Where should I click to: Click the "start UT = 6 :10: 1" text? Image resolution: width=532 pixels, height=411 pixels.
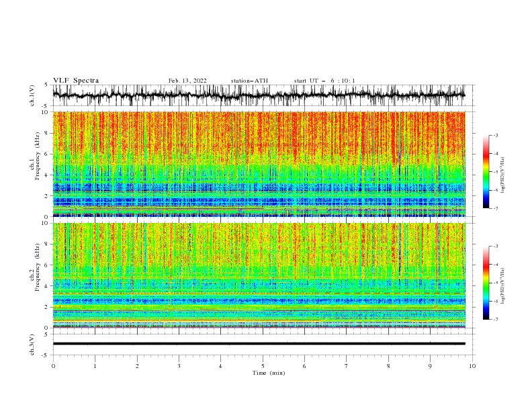tap(324, 81)
